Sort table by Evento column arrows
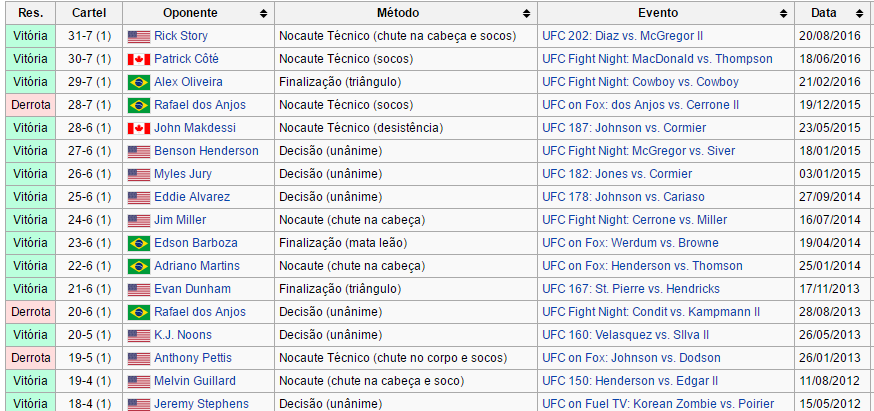 click(785, 14)
